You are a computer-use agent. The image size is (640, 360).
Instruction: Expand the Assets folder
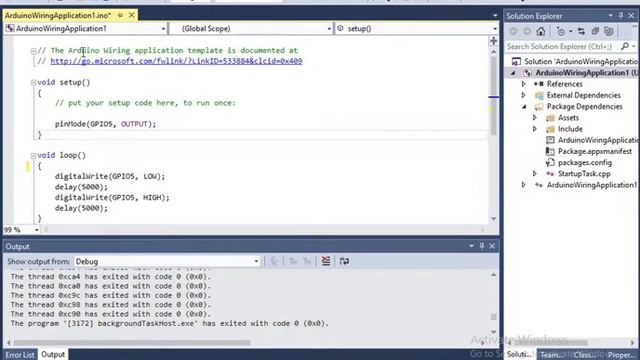(535, 118)
